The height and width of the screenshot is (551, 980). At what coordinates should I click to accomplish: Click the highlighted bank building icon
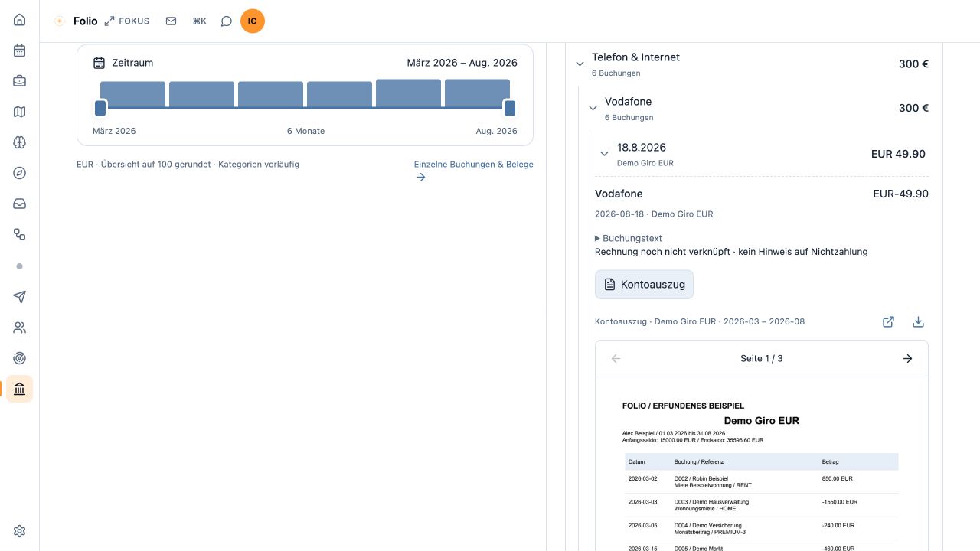tap(20, 389)
